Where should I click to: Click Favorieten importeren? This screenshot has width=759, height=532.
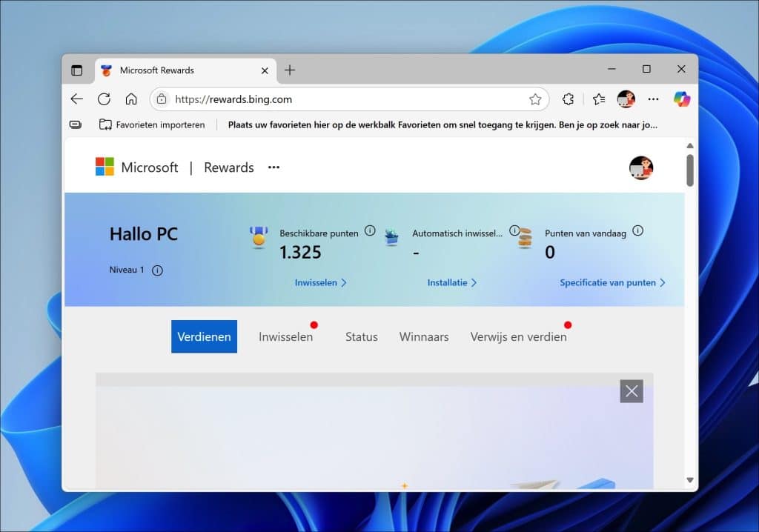[x=152, y=125]
